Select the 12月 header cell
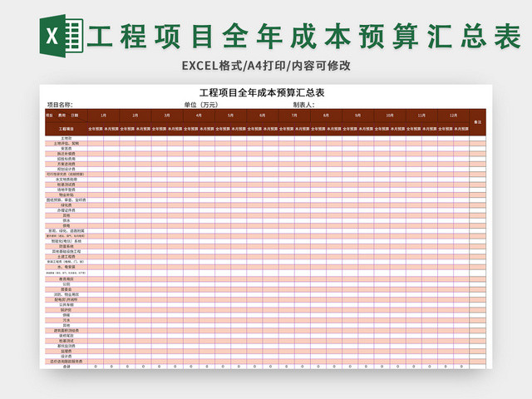This screenshot has width=532, height=399. coord(454,116)
